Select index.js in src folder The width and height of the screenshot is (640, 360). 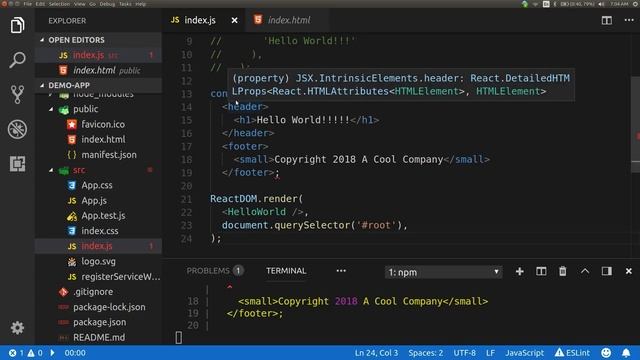98,246
